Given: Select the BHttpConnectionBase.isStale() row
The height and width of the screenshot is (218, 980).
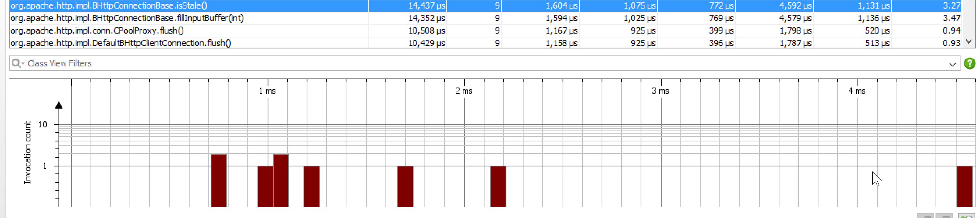Looking at the screenshot, I should tap(485, 5).
